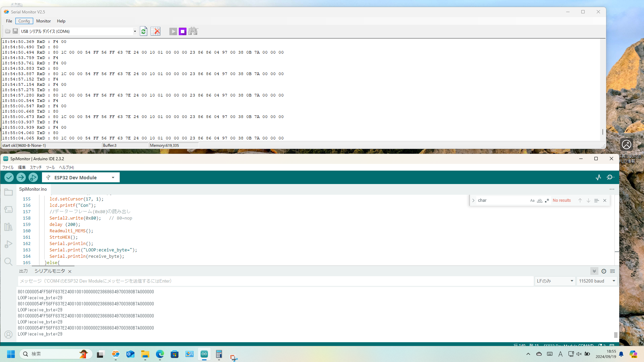Image resolution: width=644 pixels, height=362 pixels.
Task: Close the シリアルモニタ tab
Action: point(70,271)
